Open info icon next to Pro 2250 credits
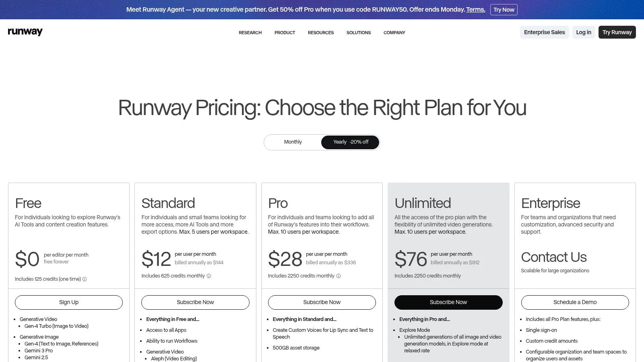644x362 pixels. click(x=339, y=276)
